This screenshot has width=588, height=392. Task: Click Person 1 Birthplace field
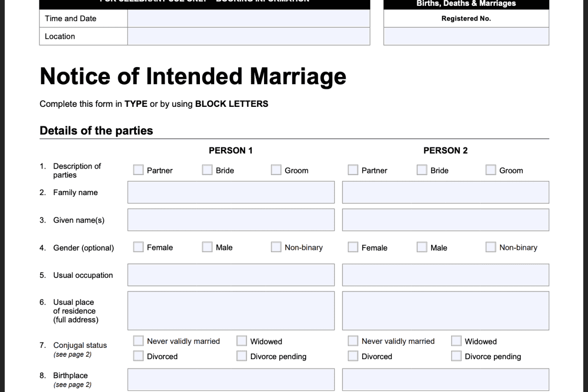point(231,380)
